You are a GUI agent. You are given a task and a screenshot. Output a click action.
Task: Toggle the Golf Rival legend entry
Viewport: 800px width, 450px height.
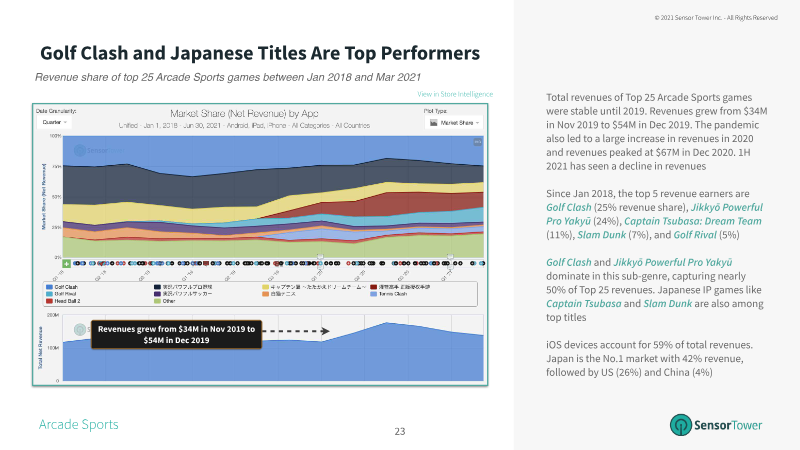click(x=61, y=294)
